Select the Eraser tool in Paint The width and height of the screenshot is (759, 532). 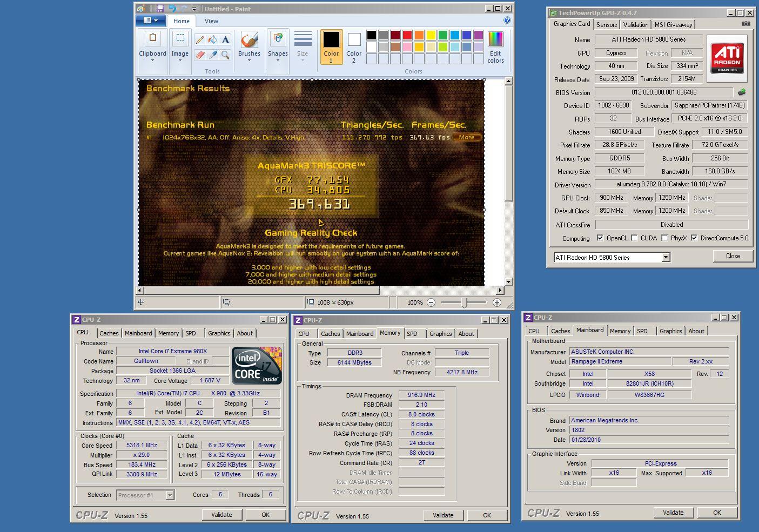tap(200, 55)
